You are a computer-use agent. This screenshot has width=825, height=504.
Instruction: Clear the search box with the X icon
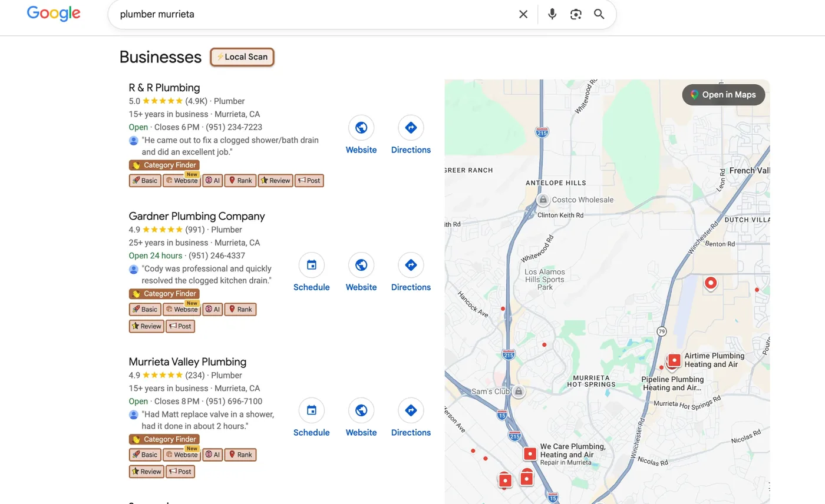[x=523, y=14]
